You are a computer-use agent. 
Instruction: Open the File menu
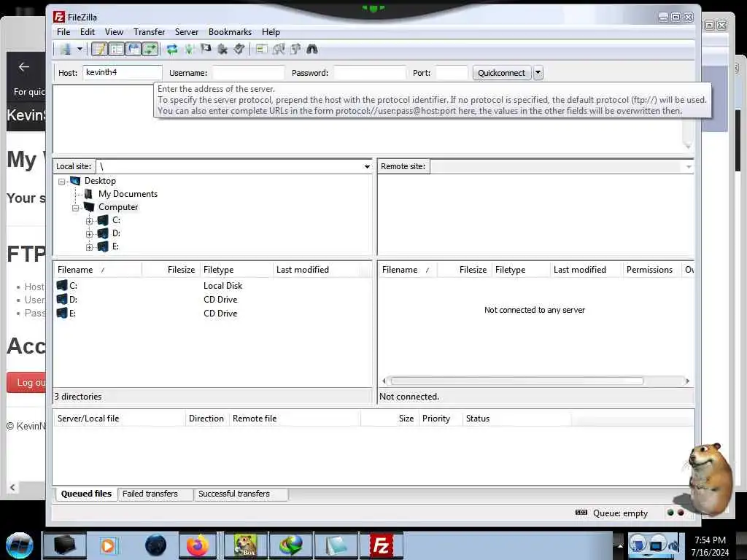(63, 32)
